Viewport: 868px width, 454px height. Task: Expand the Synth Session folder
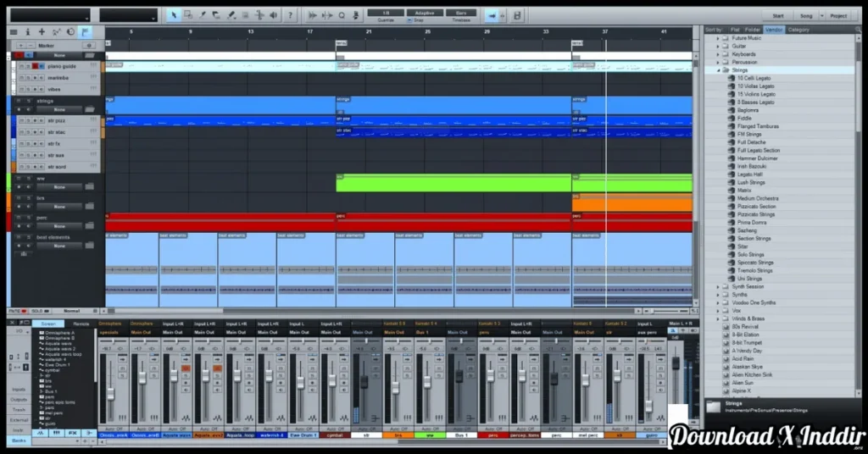pyautogui.click(x=718, y=287)
